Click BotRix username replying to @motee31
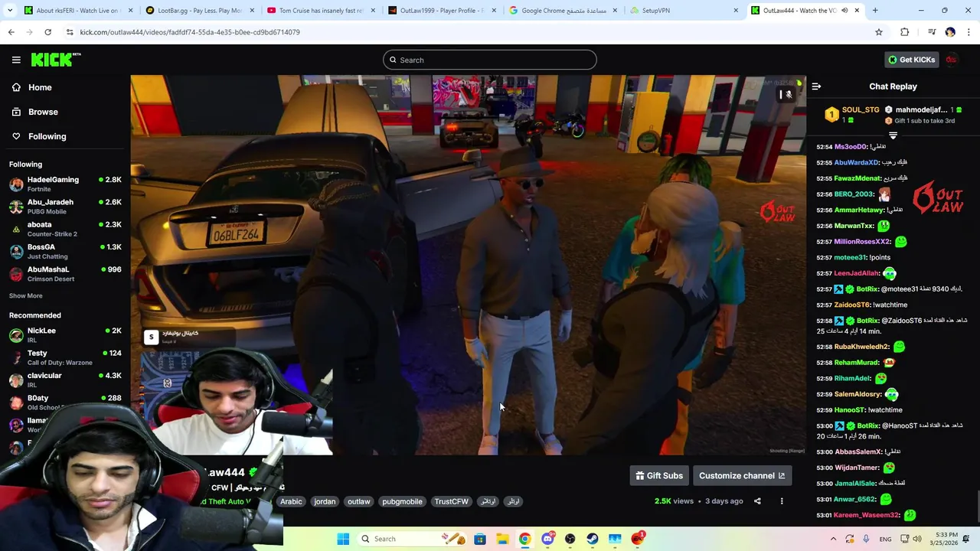This screenshot has height=551, width=980. point(867,289)
